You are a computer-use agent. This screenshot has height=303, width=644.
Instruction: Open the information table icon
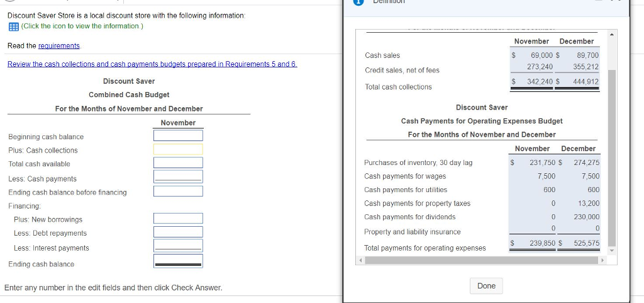click(13, 26)
